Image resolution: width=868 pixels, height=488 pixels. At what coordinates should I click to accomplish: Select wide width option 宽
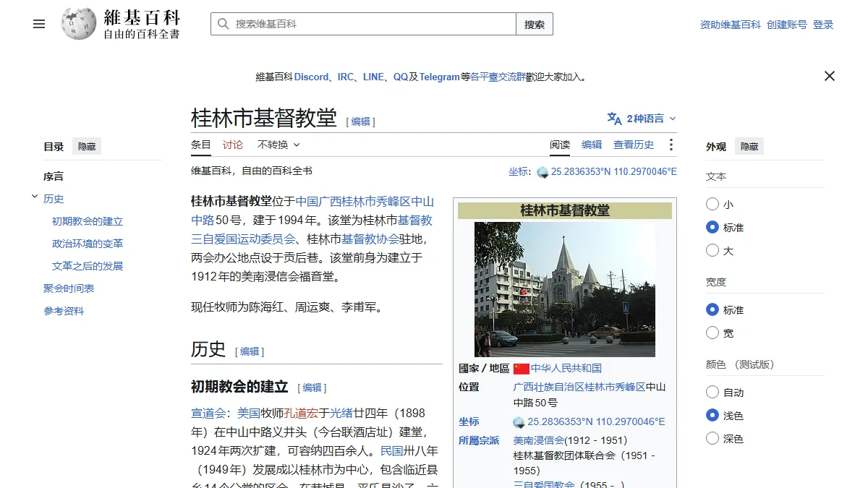click(x=712, y=333)
